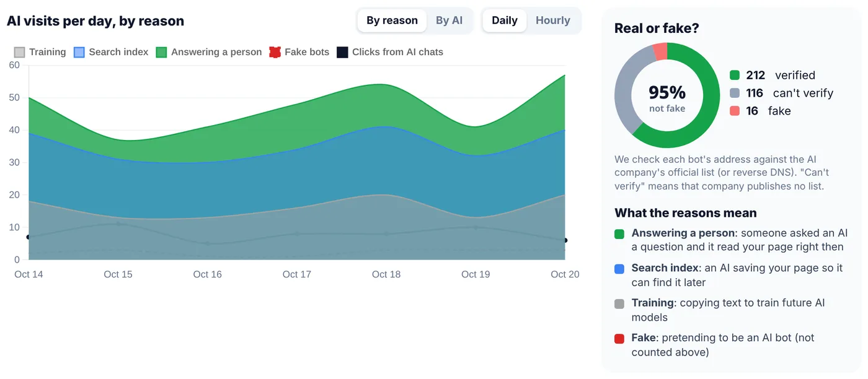This screenshot has width=868, height=379.
Task: Select the Hourly interval
Action: [552, 20]
